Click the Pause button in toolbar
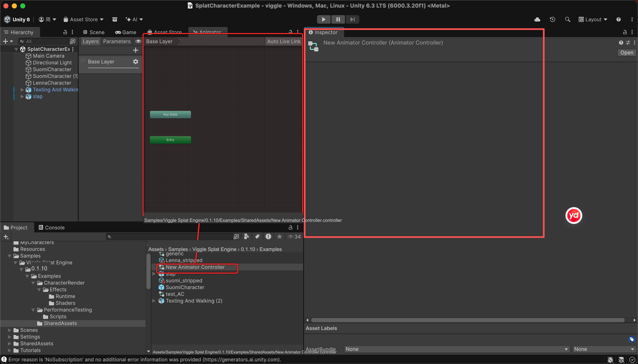638x364 pixels. (338, 19)
